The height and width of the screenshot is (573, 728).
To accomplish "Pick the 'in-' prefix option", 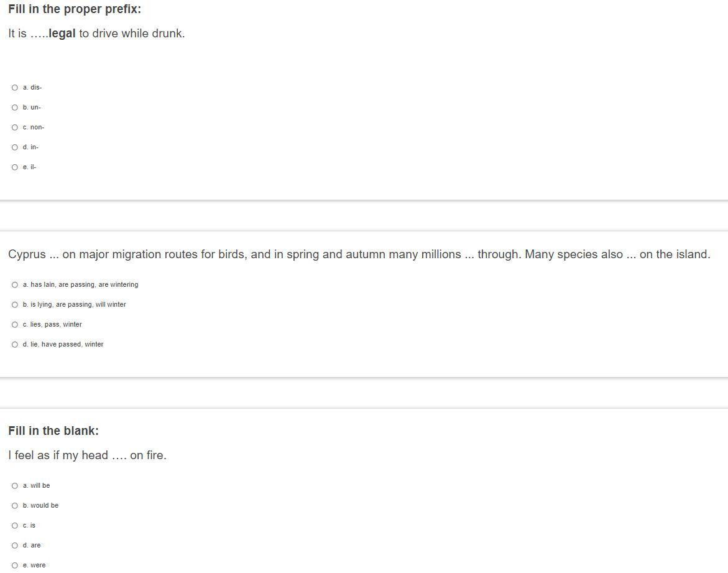I will tap(15, 147).
